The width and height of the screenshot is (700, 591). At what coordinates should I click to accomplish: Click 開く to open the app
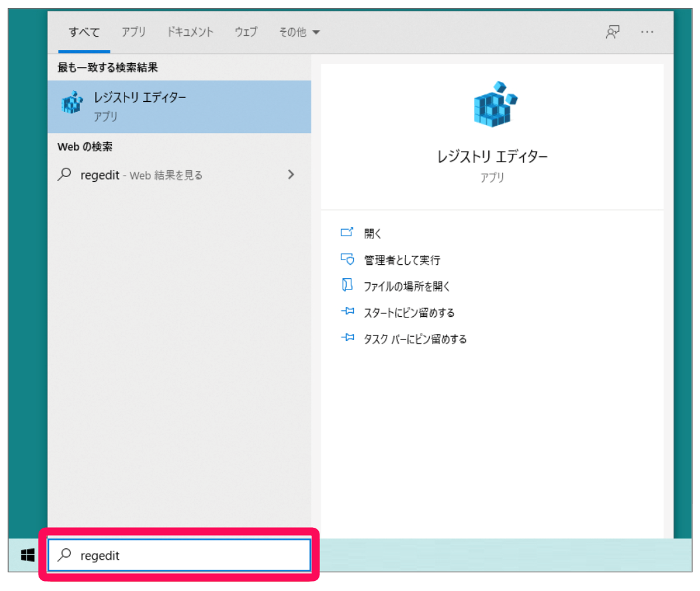pos(373,234)
